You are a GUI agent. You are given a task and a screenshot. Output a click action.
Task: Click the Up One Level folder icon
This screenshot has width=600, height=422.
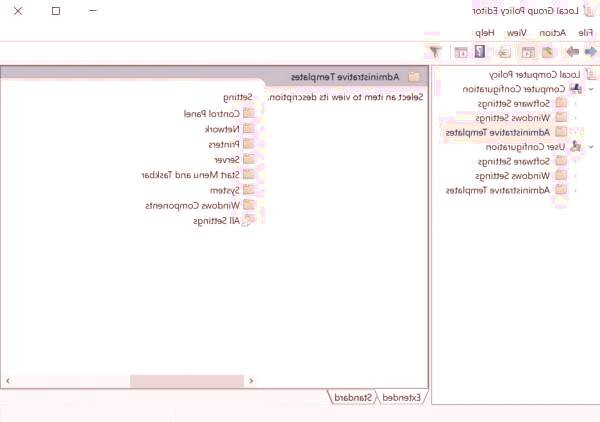[x=547, y=51]
